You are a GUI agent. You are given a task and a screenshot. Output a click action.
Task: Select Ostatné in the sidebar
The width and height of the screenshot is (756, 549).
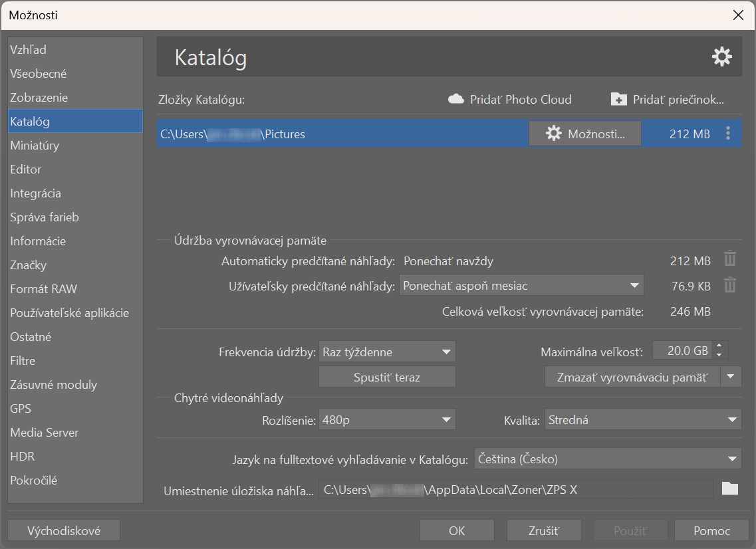(x=75, y=336)
